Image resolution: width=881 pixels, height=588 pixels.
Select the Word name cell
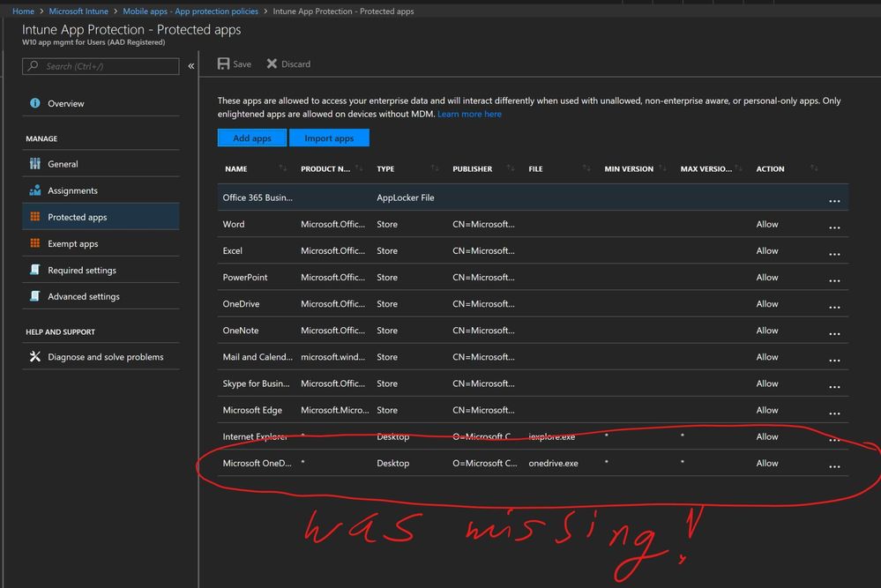[x=233, y=224]
